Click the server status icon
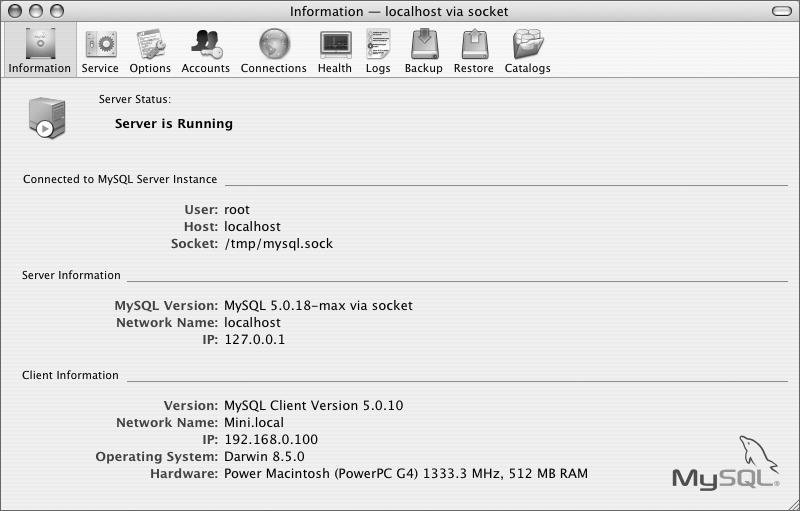Screen dimensions: 800x511 point(47,118)
